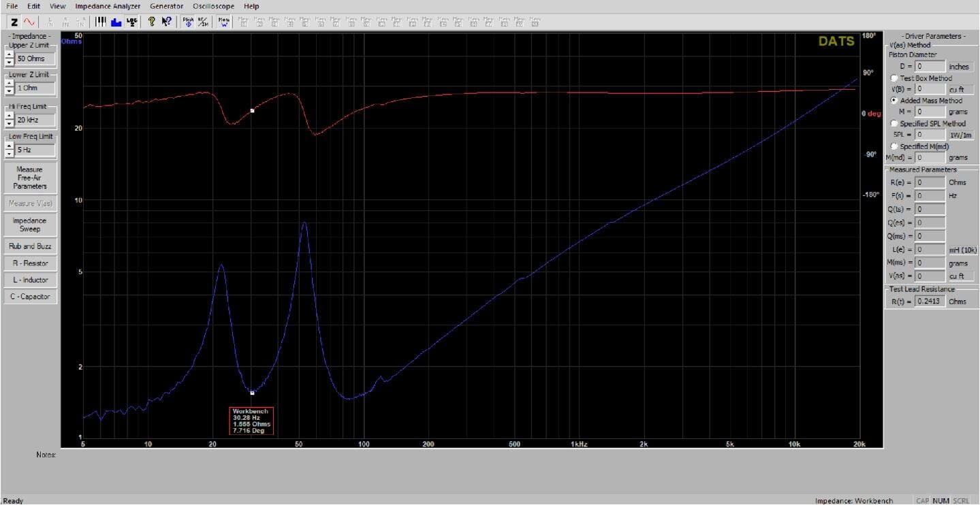The image size is (980, 505).
Task: Click the yellow question mark help icon
Action: tap(152, 22)
